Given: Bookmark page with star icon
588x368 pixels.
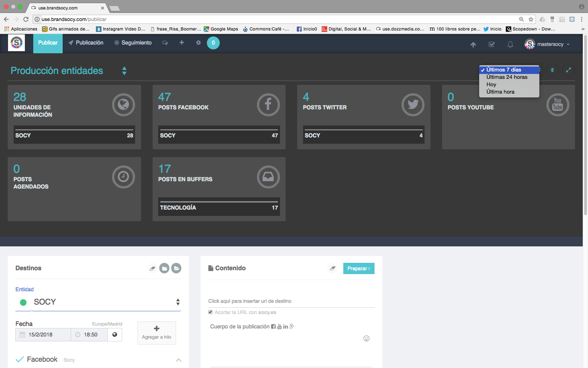Looking at the screenshot, I should coord(531,19).
